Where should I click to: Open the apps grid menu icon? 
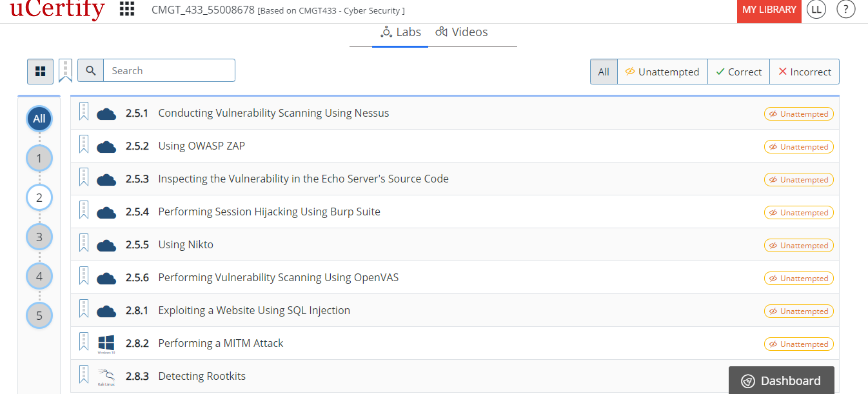(x=127, y=9)
